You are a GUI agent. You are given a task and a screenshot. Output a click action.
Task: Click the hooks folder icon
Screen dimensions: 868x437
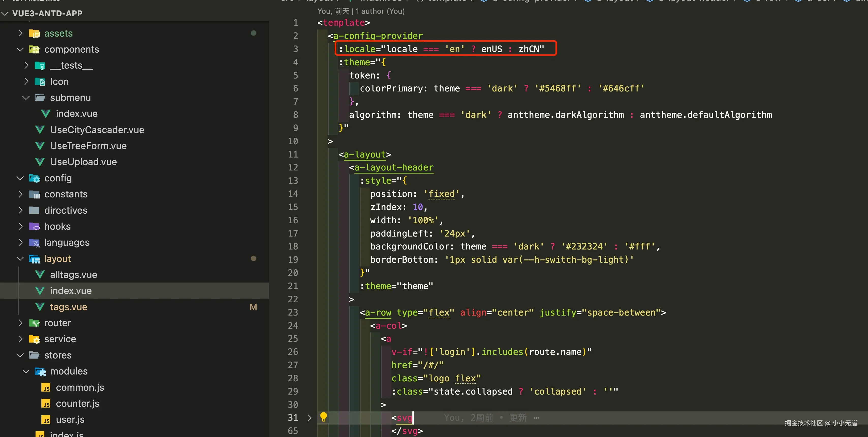pyautogui.click(x=34, y=226)
